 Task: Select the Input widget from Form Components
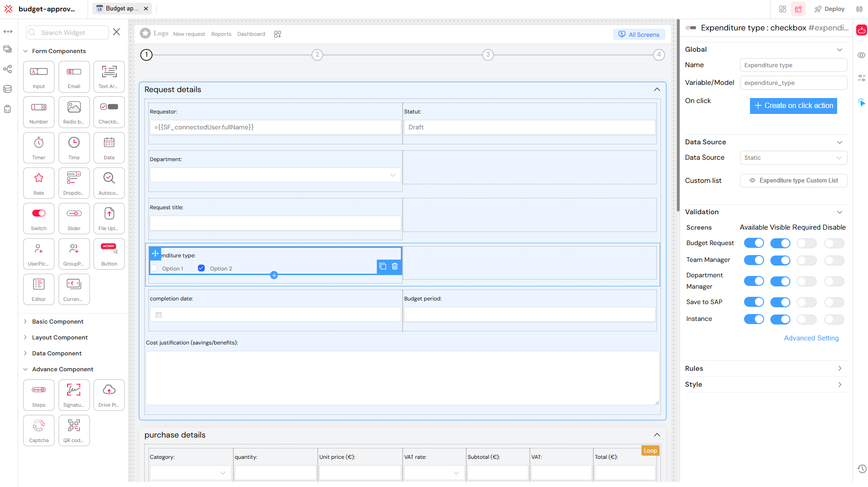(x=39, y=76)
